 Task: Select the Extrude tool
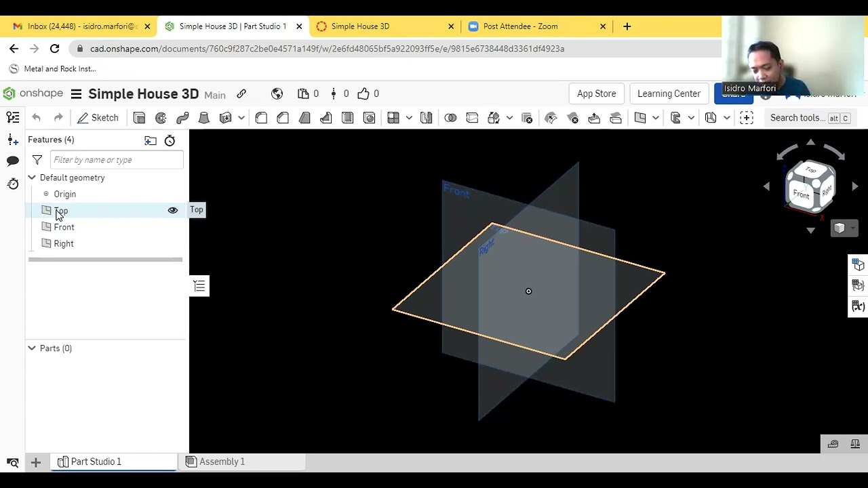coord(139,118)
